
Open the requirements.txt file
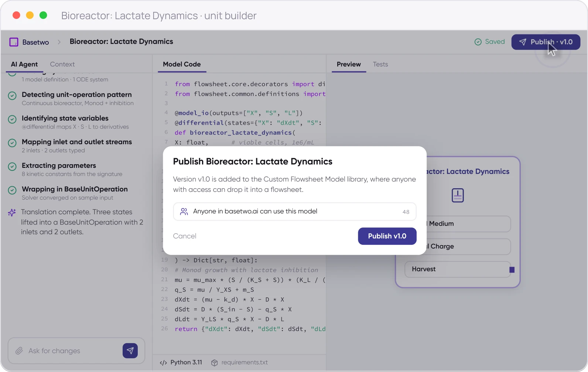[x=245, y=362]
